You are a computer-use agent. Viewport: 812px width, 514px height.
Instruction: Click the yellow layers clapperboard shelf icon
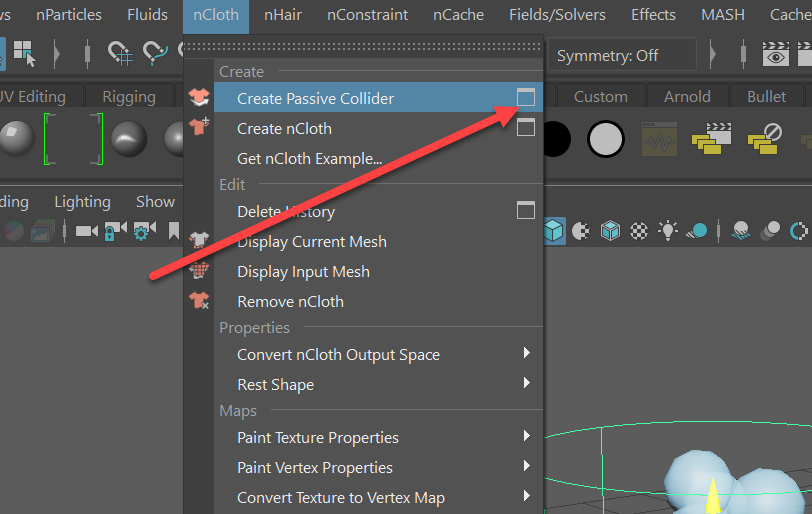point(712,138)
